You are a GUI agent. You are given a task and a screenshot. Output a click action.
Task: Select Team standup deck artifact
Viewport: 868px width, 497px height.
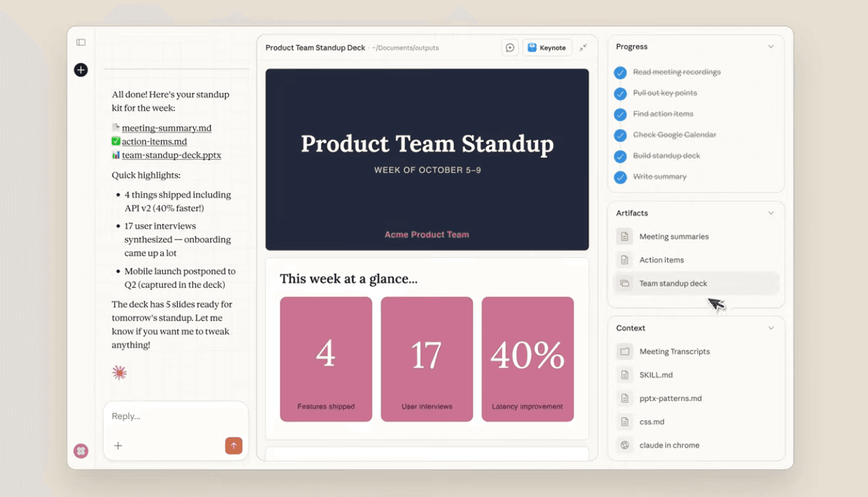[673, 284]
